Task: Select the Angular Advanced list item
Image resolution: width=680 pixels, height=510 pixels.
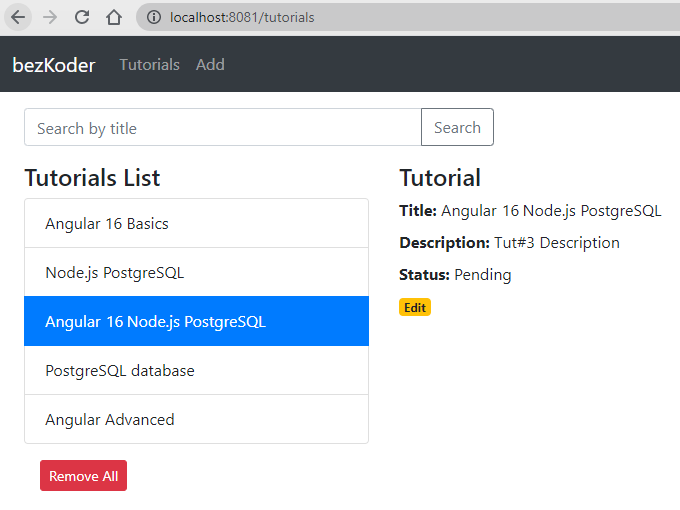Action: click(196, 419)
